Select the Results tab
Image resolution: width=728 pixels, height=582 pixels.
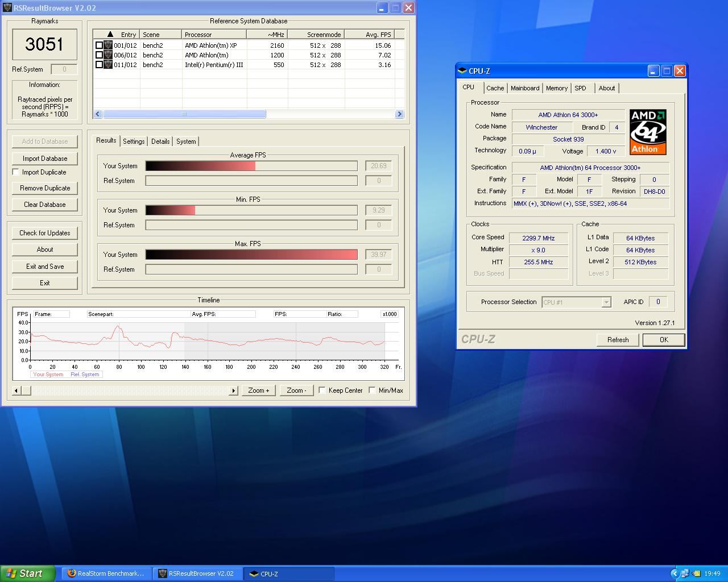106,140
